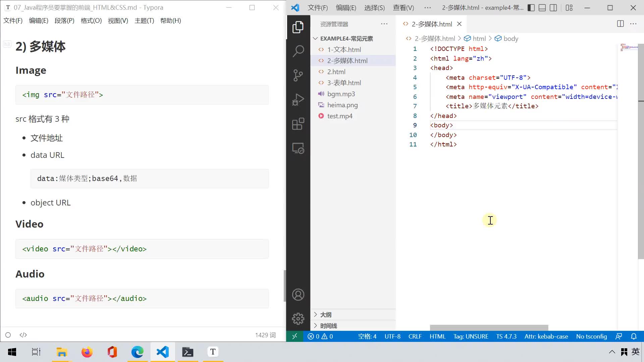The image size is (644, 362).
Task: Toggle Typora source code mode icon
Action: tap(23, 335)
